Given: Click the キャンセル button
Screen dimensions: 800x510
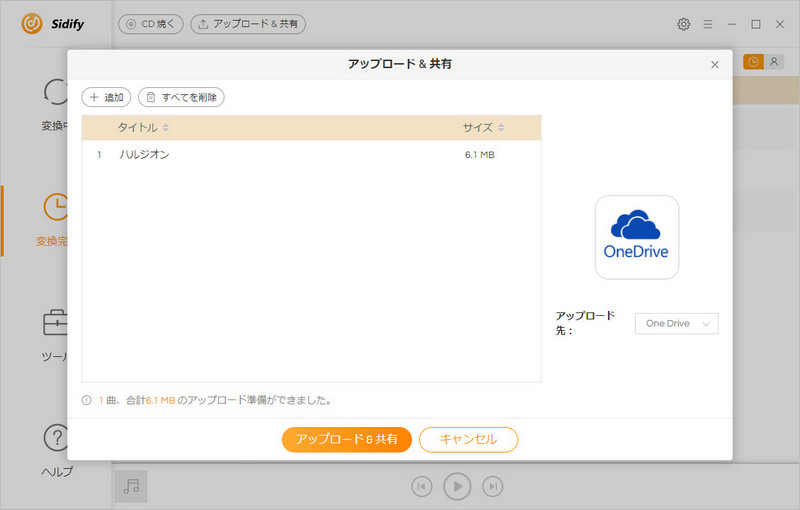Looking at the screenshot, I should pyautogui.click(x=468, y=439).
